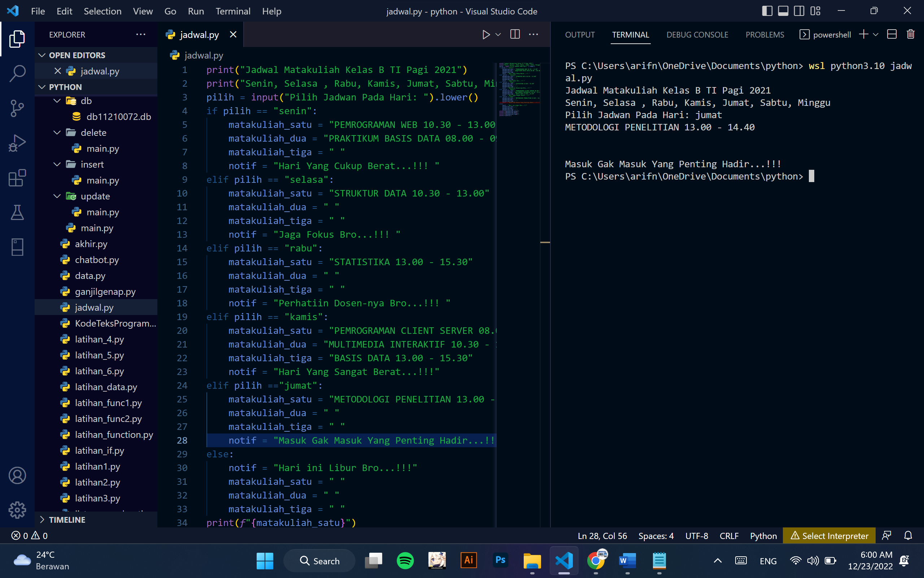Show errors and warnings count

pos(30,536)
